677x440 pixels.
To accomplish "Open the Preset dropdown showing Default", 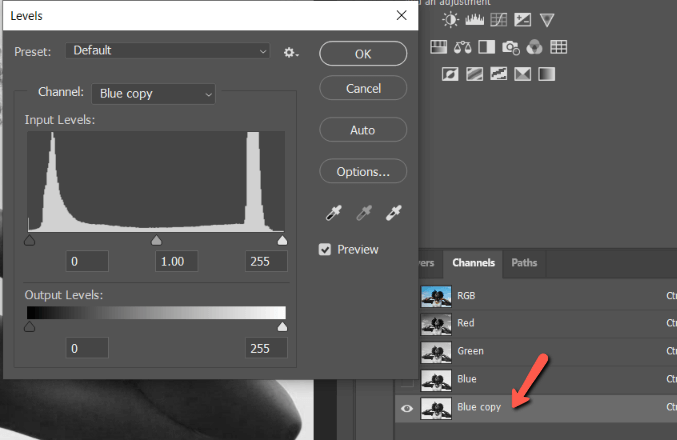I will [168, 51].
